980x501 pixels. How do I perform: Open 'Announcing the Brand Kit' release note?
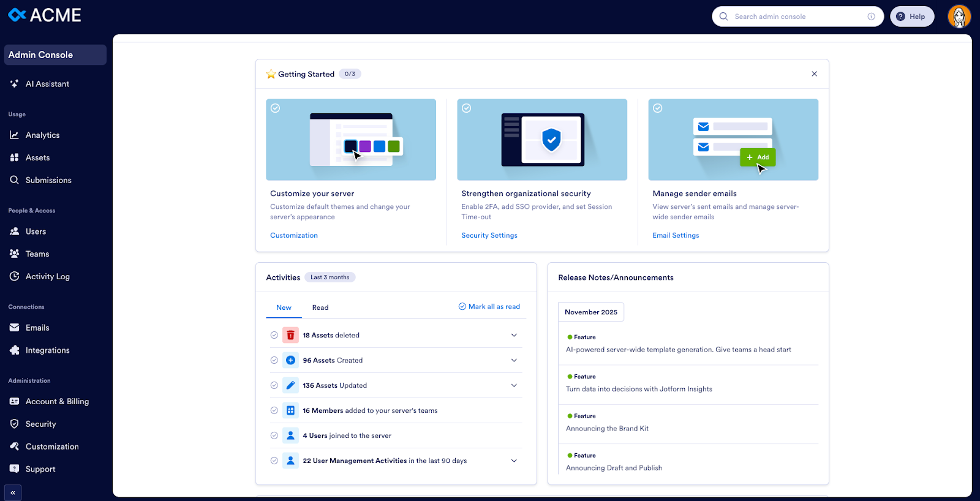click(x=607, y=429)
